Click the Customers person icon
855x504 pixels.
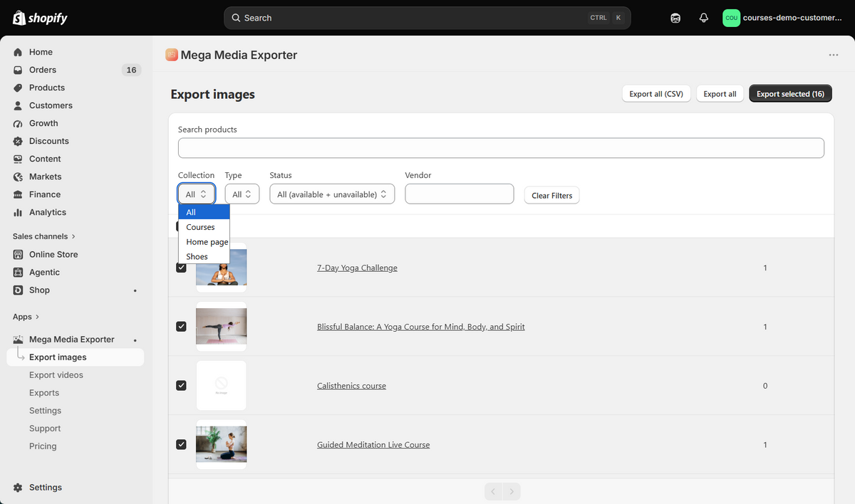18,105
